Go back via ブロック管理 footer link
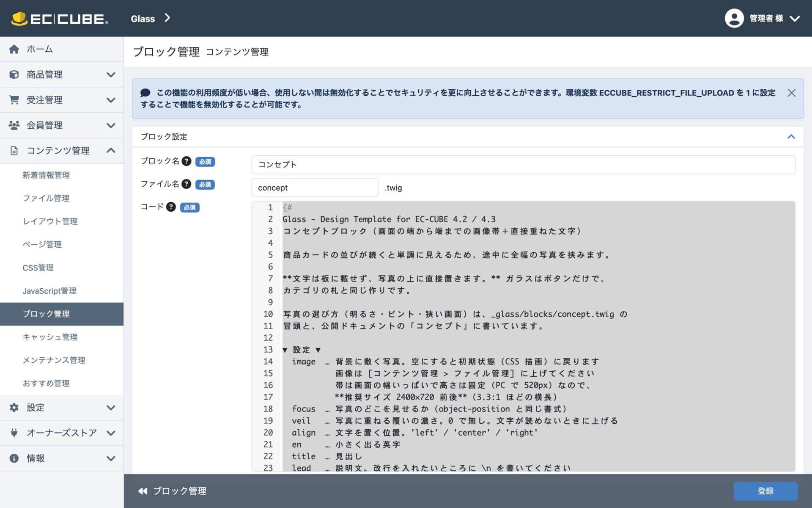The width and height of the screenshot is (812, 508). (x=172, y=491)
